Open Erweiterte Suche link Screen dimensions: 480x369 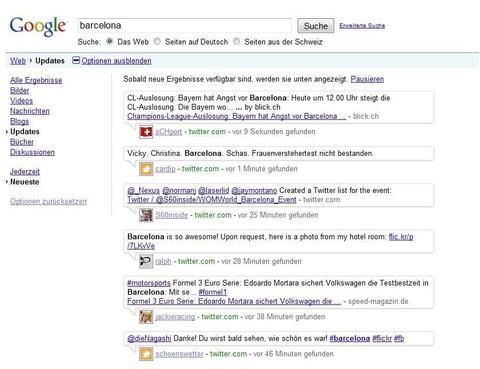tap(362, 26)
